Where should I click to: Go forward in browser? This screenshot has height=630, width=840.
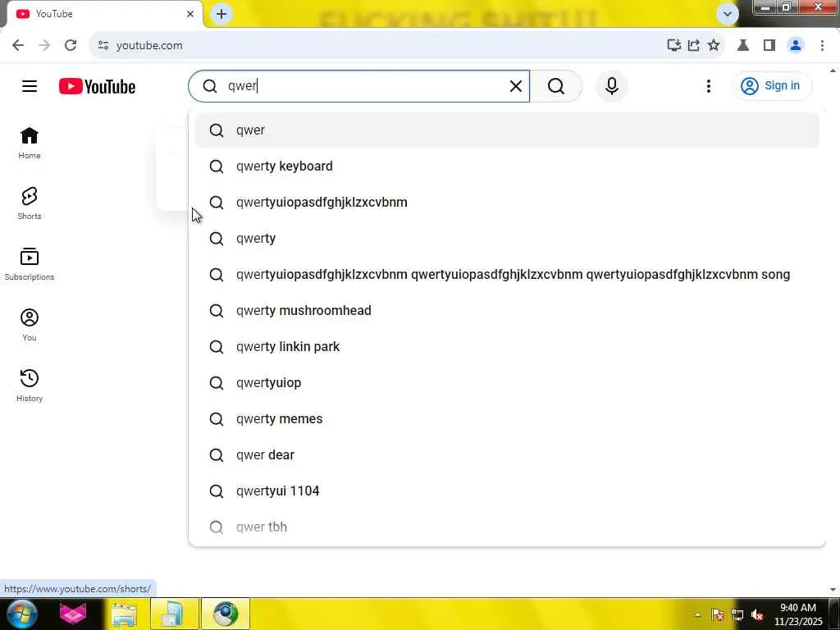click(44, 46)
